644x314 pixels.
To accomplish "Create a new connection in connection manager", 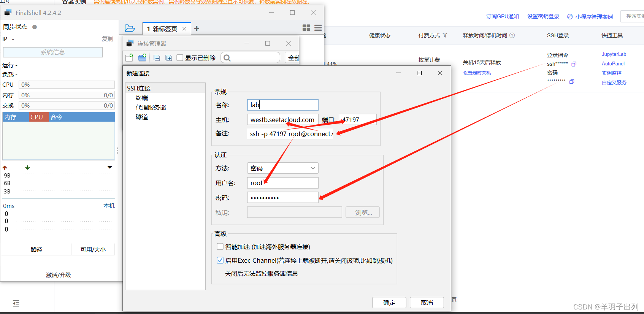I will (x=129, y=58).
